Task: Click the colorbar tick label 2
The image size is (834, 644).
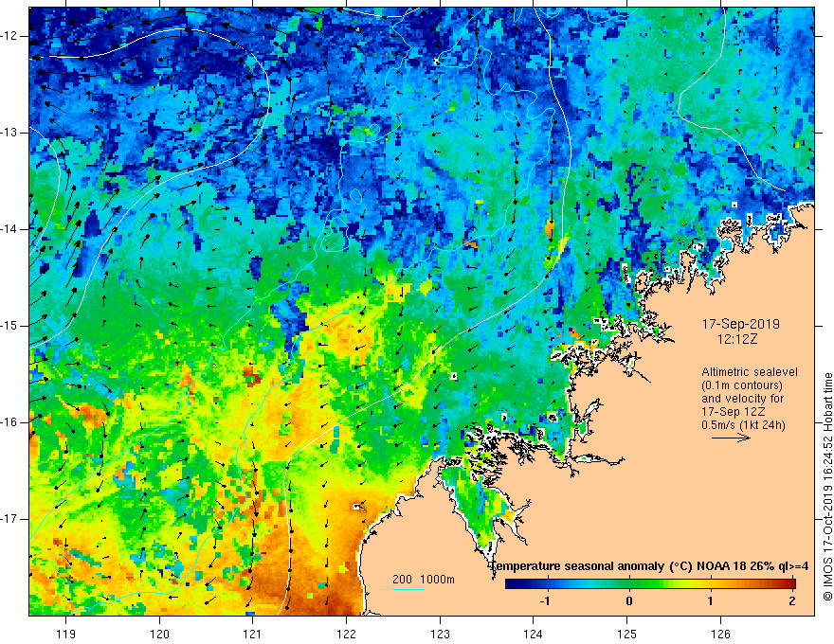Action: 792,601
